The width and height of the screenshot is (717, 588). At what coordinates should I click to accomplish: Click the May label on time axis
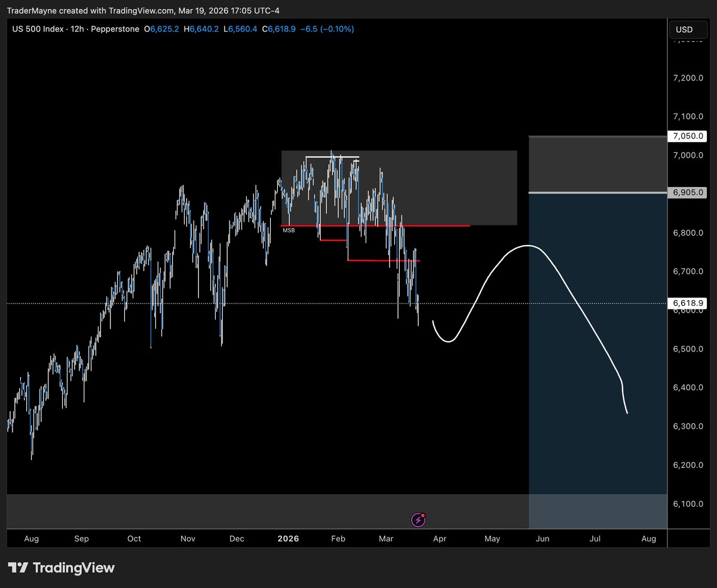pyautogui.click(x=492, y=538)
